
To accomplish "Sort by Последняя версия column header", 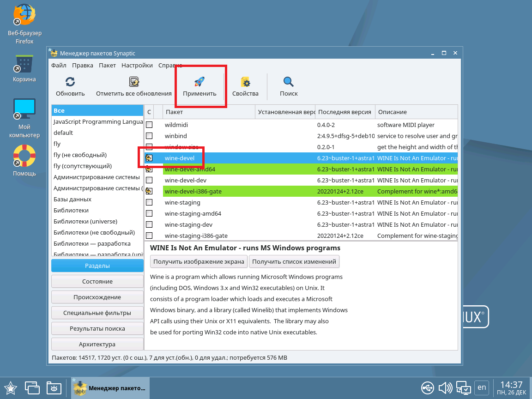I will pos(345,112).
